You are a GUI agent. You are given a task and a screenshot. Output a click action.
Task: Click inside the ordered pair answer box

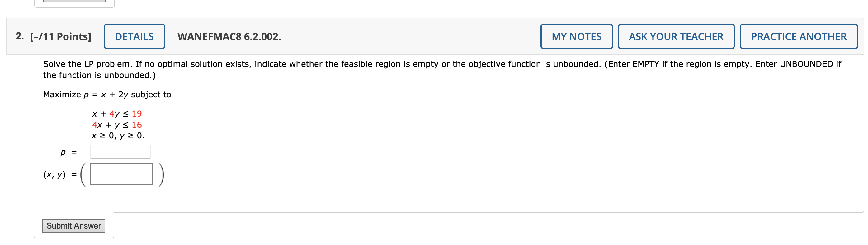[x=122, y=174]
